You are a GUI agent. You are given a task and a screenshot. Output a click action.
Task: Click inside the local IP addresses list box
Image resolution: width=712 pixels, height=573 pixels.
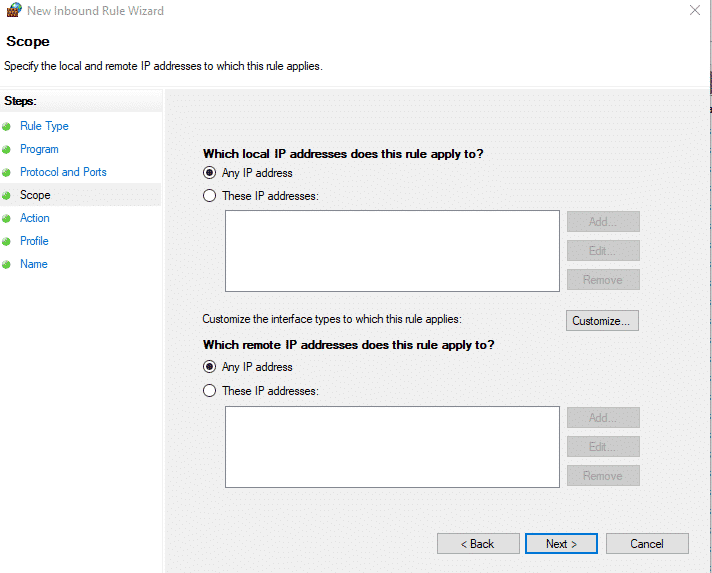click(x=391, y=250)
